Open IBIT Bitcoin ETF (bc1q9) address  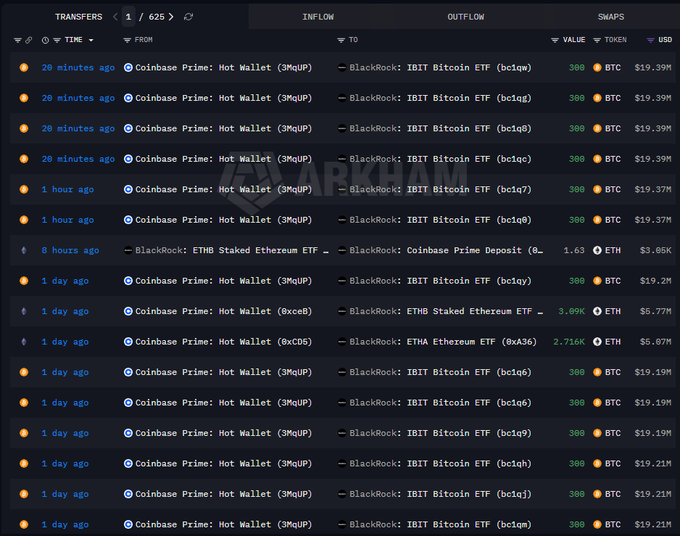(x=469, y=433)
